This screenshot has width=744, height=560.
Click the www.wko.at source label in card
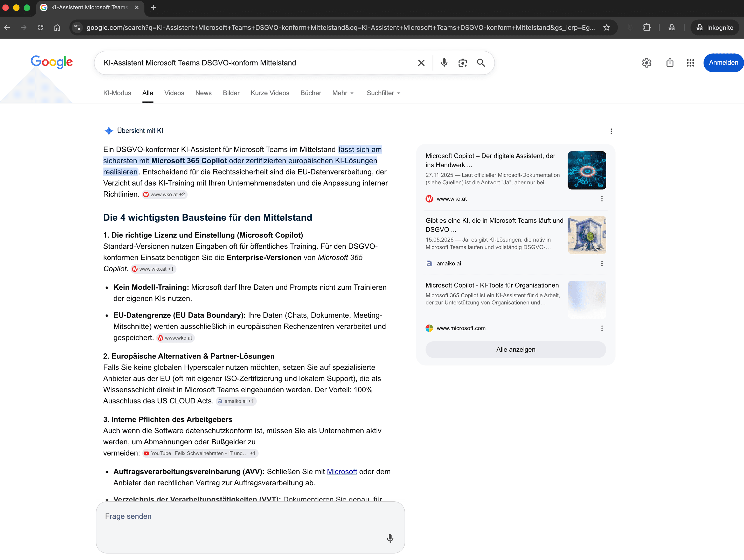click(451, 199)
